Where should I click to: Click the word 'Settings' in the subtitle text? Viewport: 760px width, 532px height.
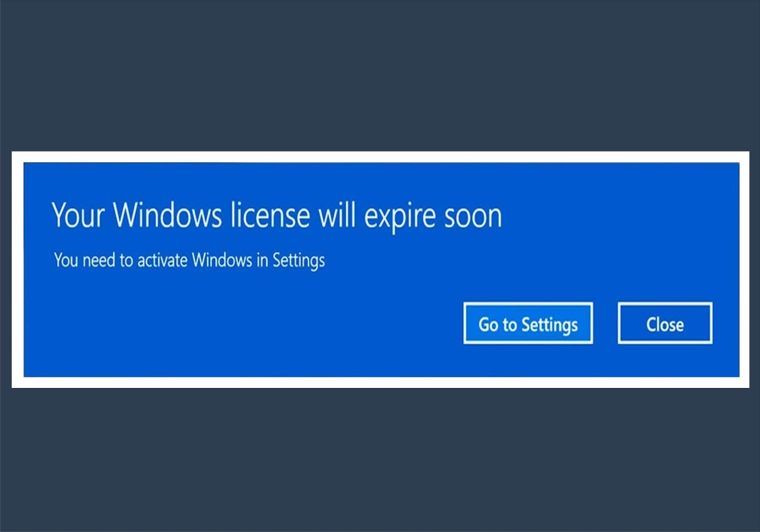click(299, 261)
